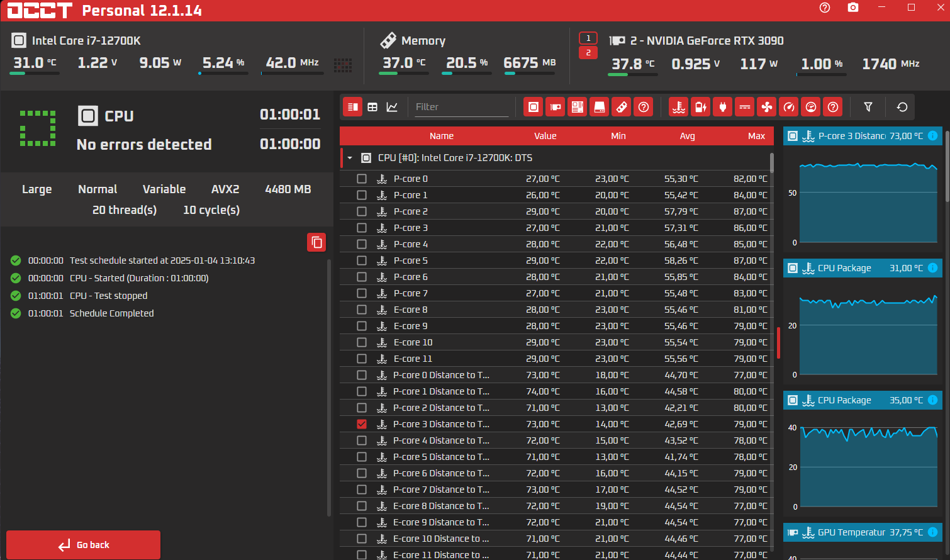This screenshot has width=950, height=560.
Task: Click the Memory header label
Action: (x=423, y=41)
